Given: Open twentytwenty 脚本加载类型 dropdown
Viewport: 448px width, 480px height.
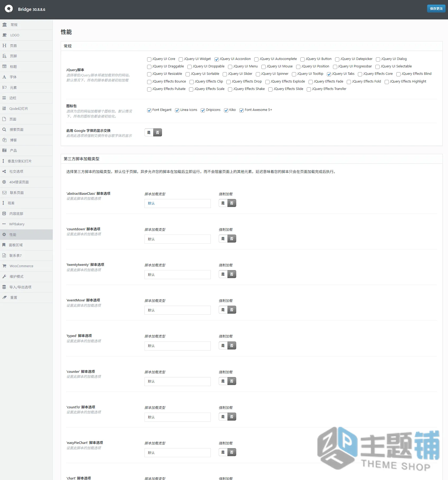Looking at the screenshot, I should [178, 275].
